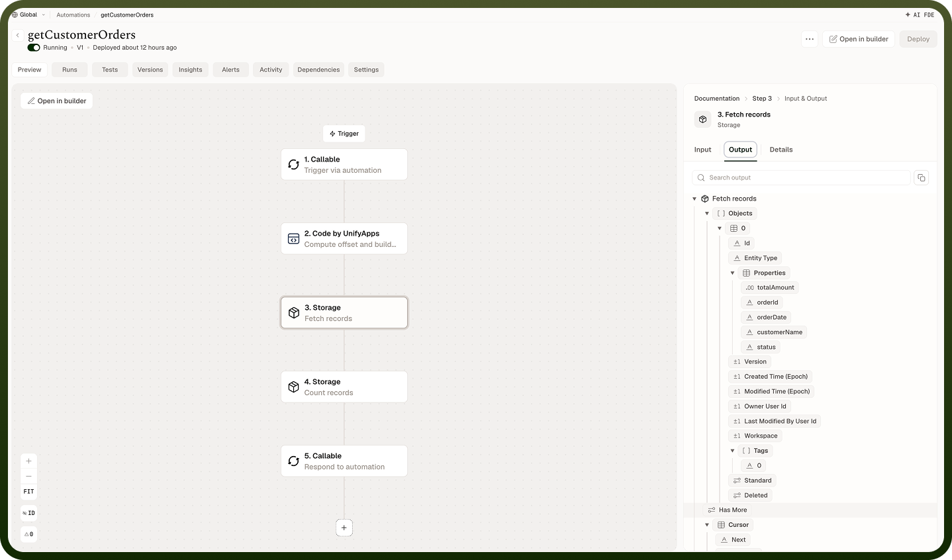952x560 pixels.
Task: Open the Global workspace dropdown
Action: [28, 15]
